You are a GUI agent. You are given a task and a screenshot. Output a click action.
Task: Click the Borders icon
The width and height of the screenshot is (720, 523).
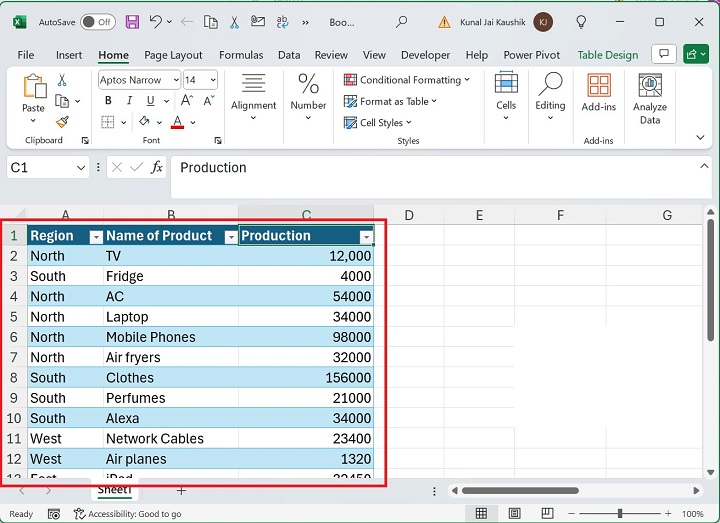108,122
